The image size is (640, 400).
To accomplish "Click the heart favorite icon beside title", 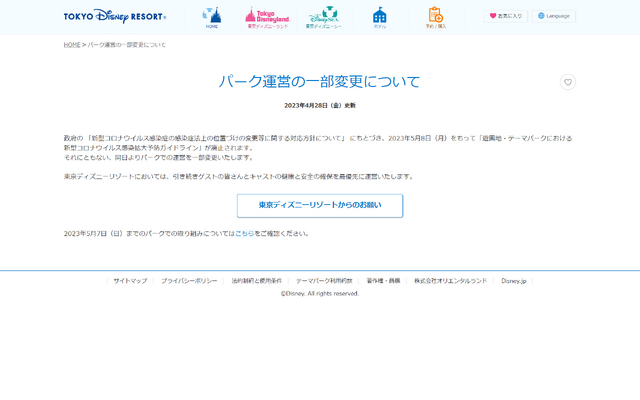I will 567,82.
